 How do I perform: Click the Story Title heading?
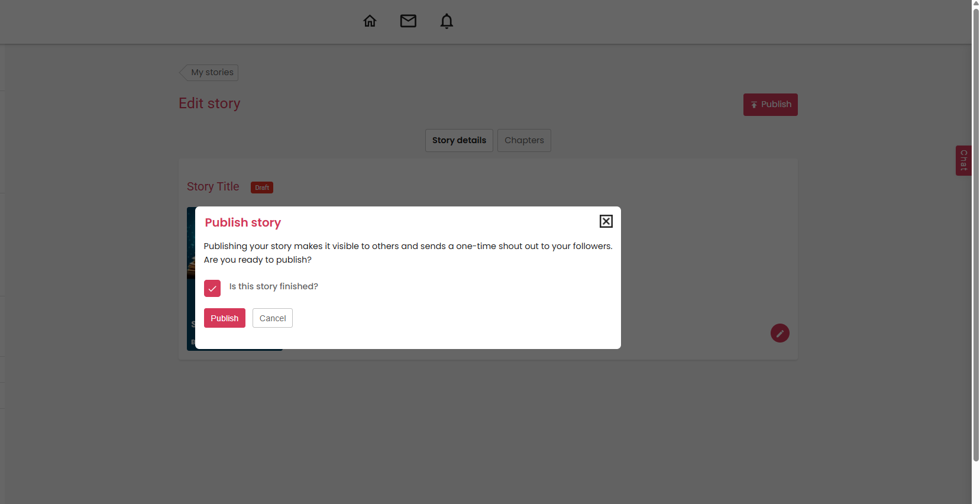[x=213, y=186]
